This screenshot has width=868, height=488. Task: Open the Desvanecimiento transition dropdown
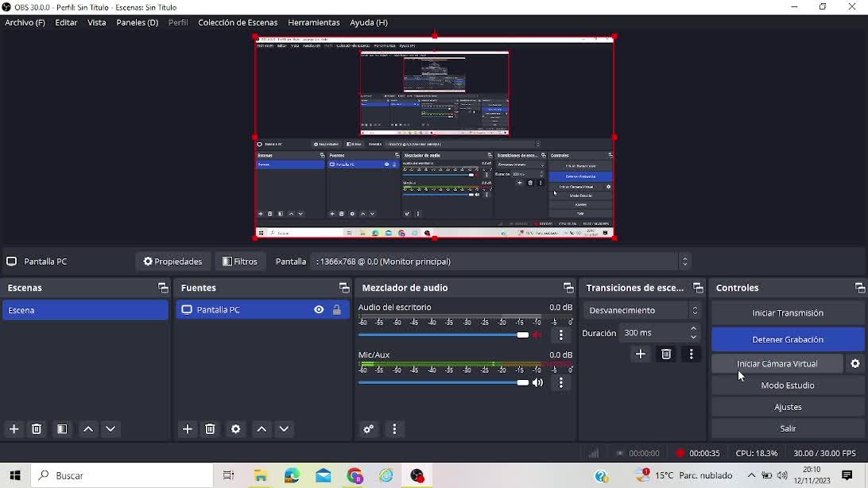click(x=642, y=311)
